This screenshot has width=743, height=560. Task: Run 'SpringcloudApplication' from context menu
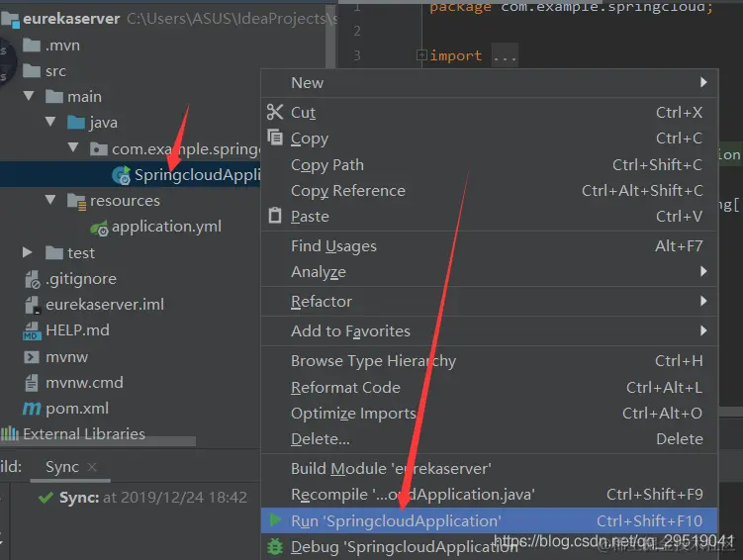tap(490, 520)
